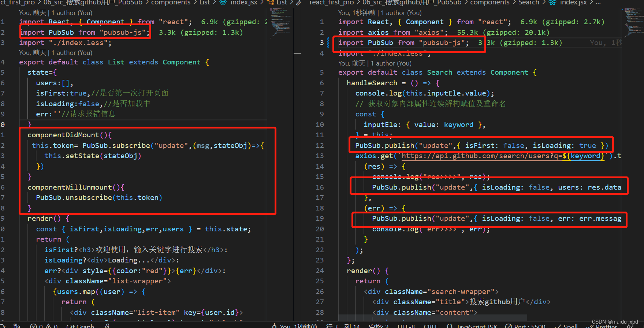The image size is (644, 328).
Task: Click line number 12 in the Search editor
Action: click(320, 146)
